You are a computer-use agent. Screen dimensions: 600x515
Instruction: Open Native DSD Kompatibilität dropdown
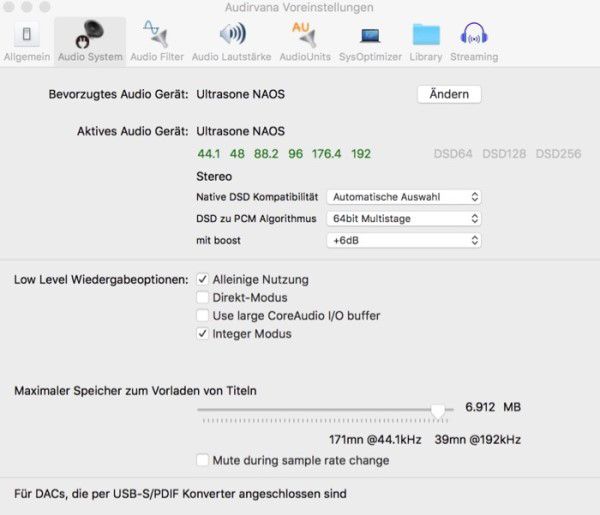pyautogui.click(x=404, y=197)
